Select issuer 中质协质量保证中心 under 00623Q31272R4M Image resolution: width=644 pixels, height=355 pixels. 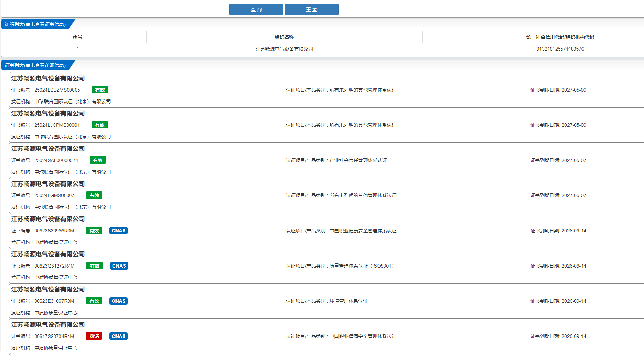(x=56, y=277)
